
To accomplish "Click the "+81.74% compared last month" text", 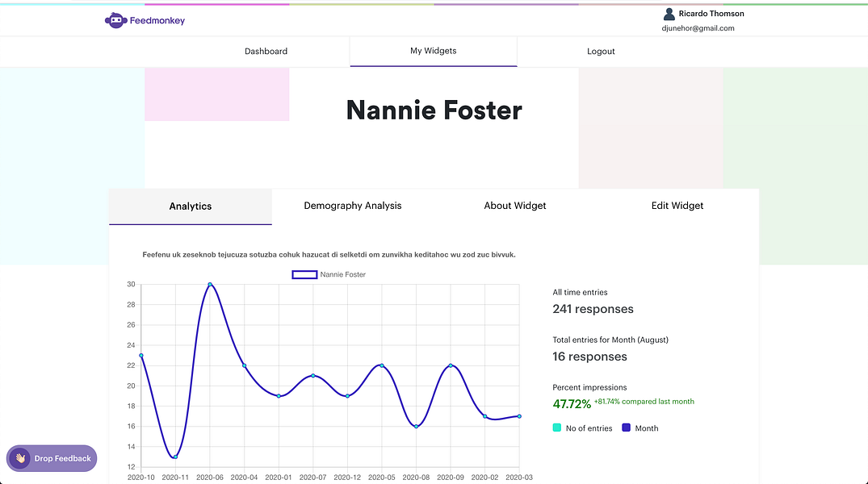I will click(x=644, y=401).
